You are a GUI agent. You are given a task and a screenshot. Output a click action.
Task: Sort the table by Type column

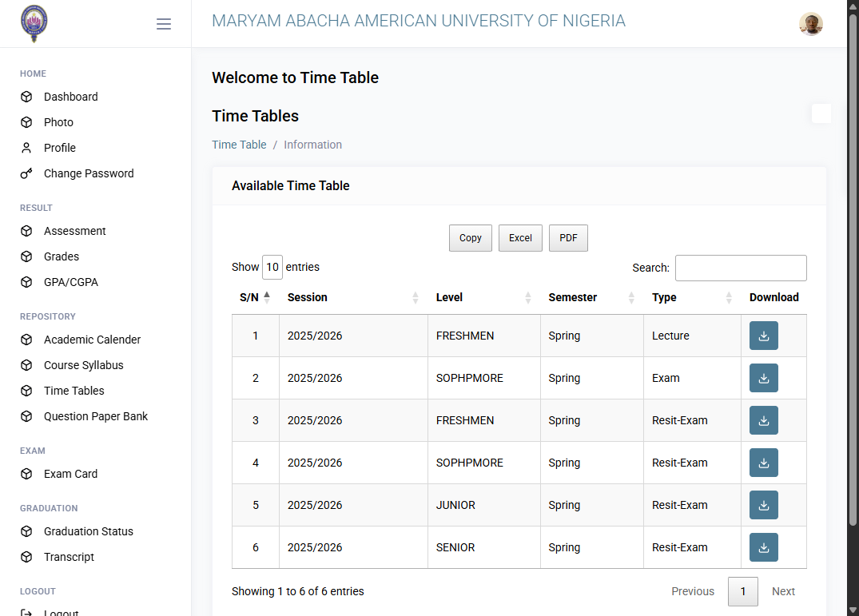pos(692,297)
